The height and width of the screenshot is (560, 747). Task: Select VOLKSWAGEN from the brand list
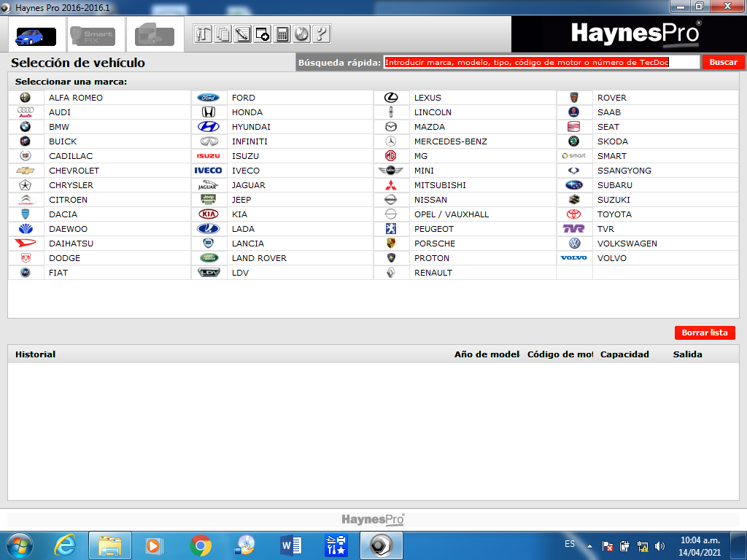click(x=627, y=244)
